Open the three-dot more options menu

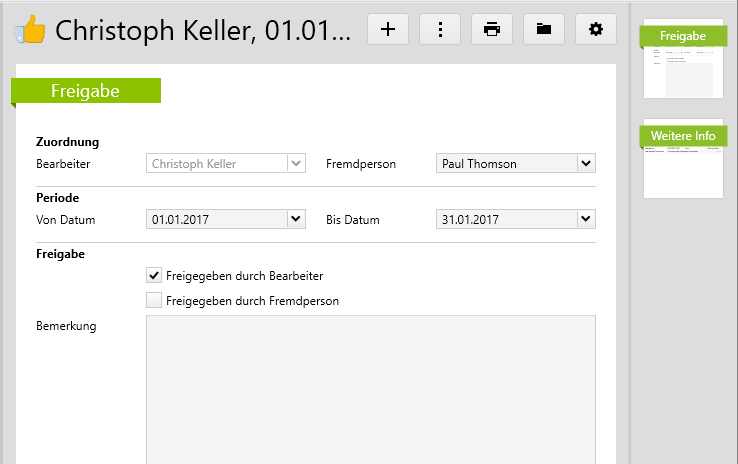tap(440, 29)
